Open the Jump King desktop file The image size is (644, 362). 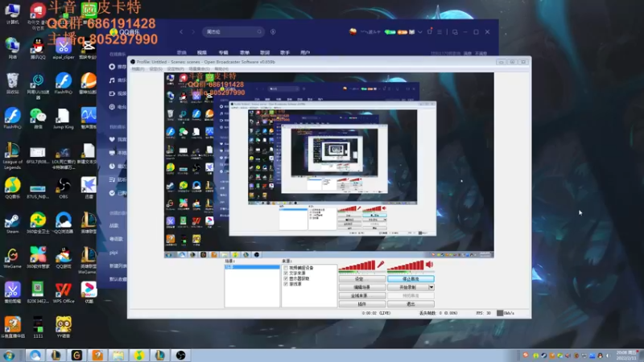coord(64,118)
